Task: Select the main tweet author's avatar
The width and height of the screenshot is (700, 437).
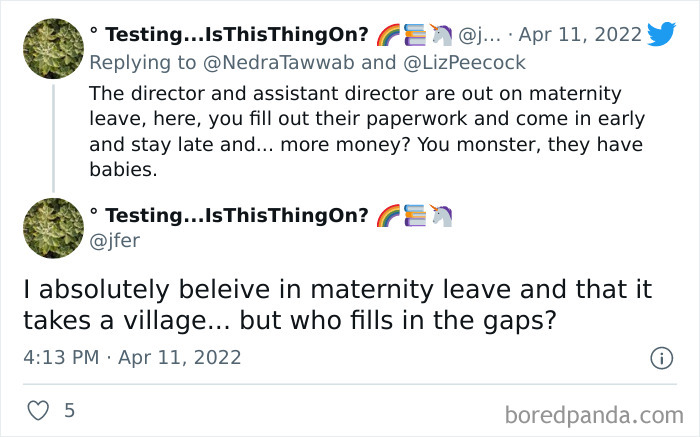Action: (x=52, y=228)
